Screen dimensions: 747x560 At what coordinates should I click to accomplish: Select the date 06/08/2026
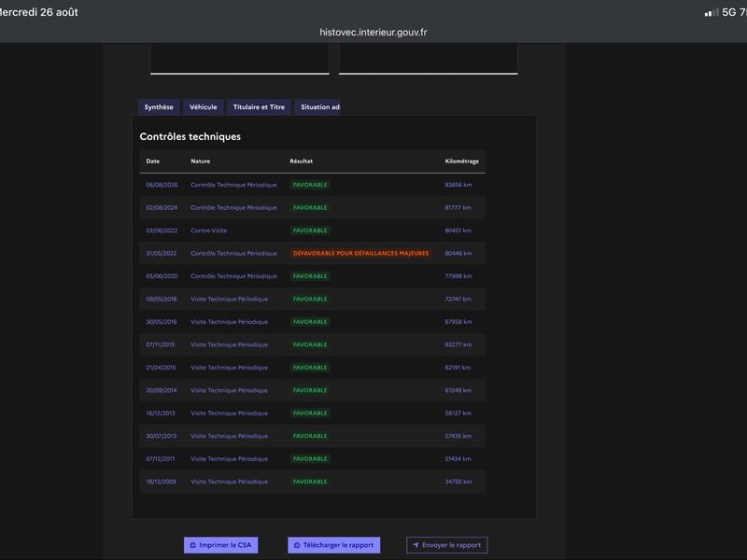(x=162, y=185)
